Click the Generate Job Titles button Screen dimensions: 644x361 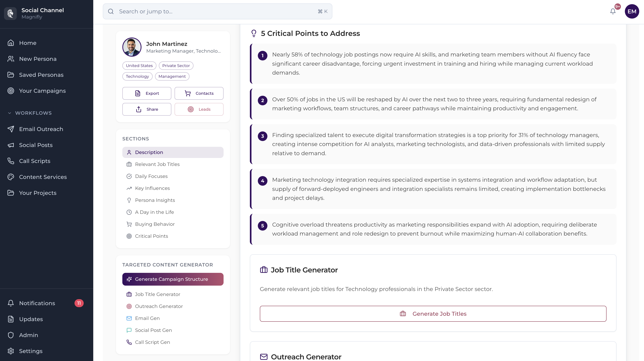point(433,314)
